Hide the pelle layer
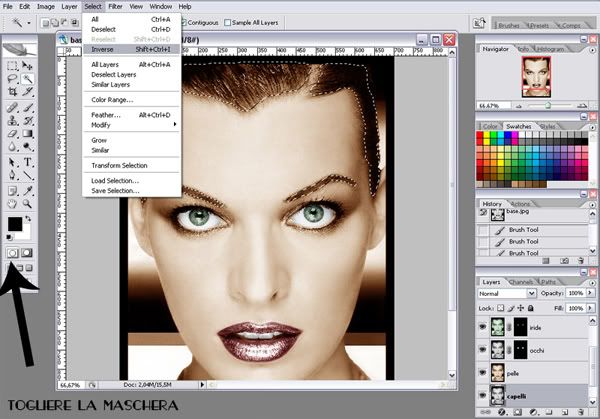Image resolution: width=600 pixels, height=419 pixels. [x=483, y=373]
